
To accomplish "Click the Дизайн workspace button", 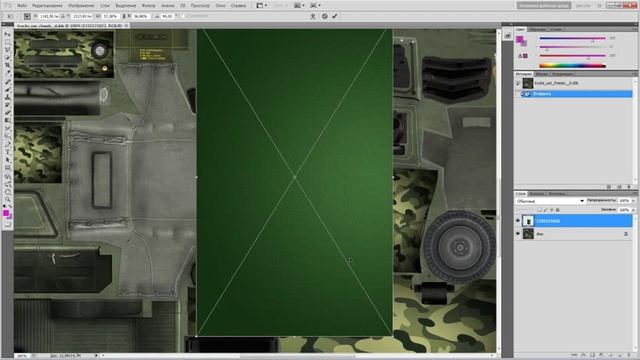I will pos(584,6).
